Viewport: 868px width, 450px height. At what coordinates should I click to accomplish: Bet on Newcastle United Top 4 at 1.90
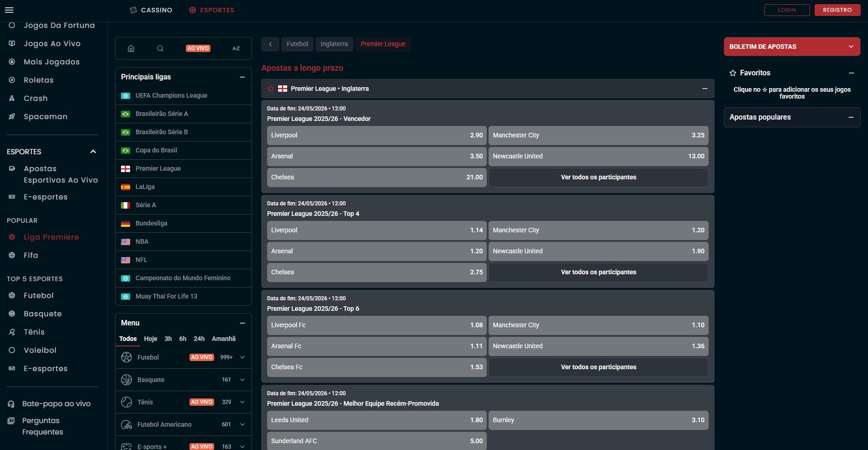pyautogui.click(x=599, y=251)
